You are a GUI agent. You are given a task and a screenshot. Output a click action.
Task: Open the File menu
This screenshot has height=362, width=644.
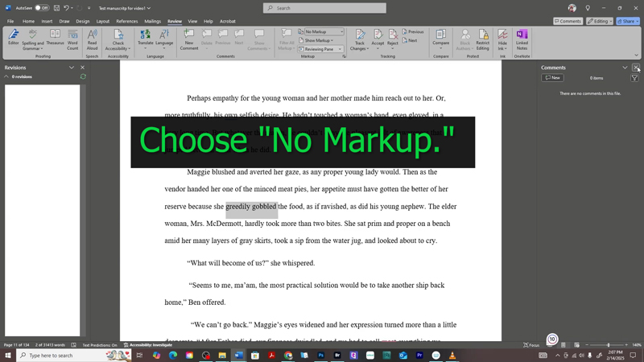click(x=10, y=22)
